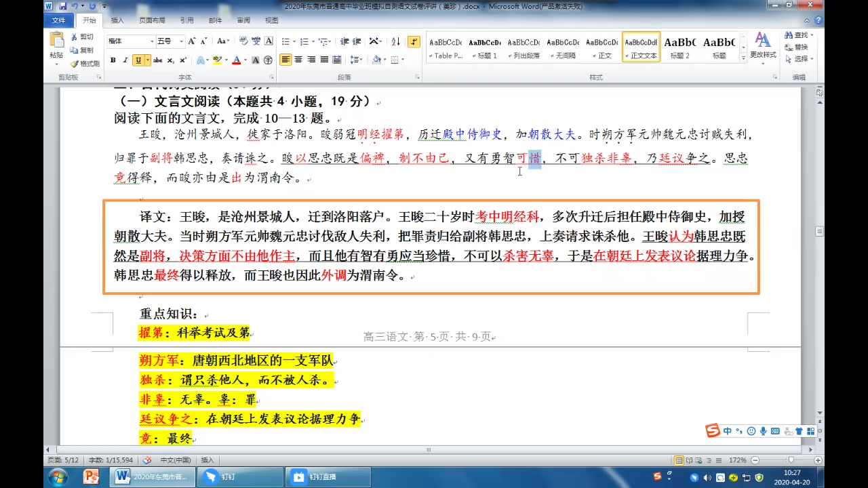The height and width of the screenshot is (488, 868).
Task: Open the font color dropdown arrow
Action: 245,60
